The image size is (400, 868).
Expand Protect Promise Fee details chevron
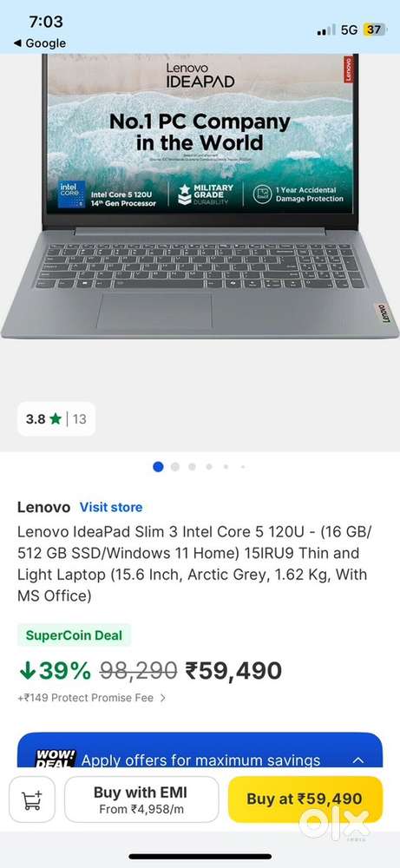(x=162, y=698)
